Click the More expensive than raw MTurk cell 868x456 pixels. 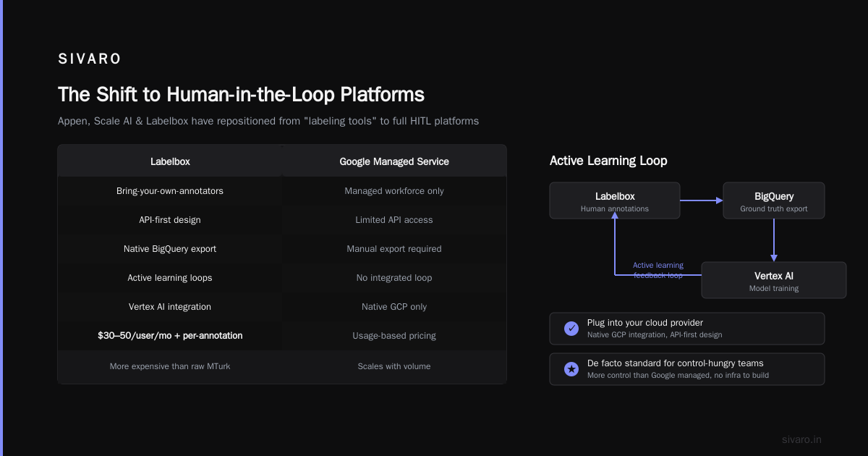[170, 366]
